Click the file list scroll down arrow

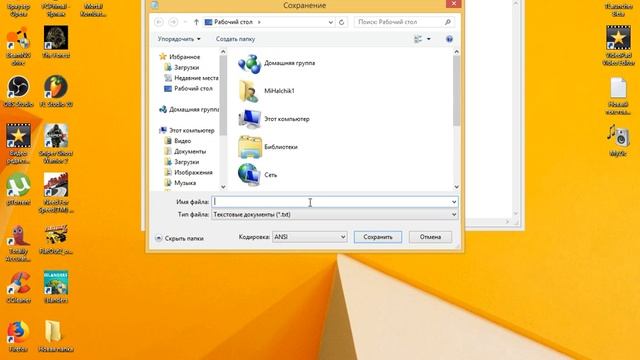456,187
